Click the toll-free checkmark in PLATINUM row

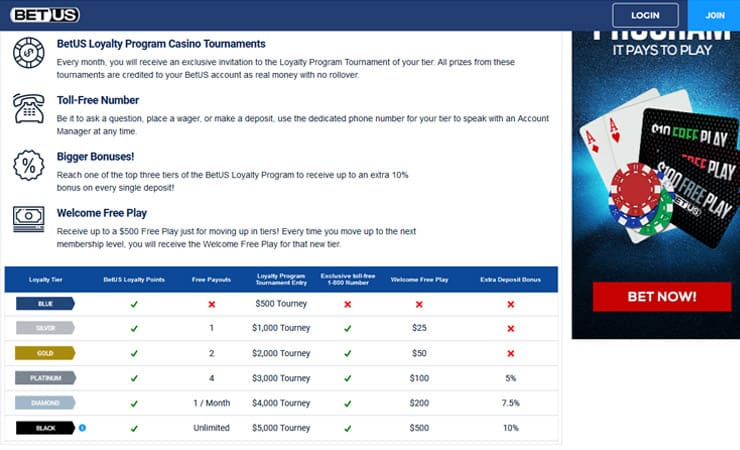click(x=347, y=378)
